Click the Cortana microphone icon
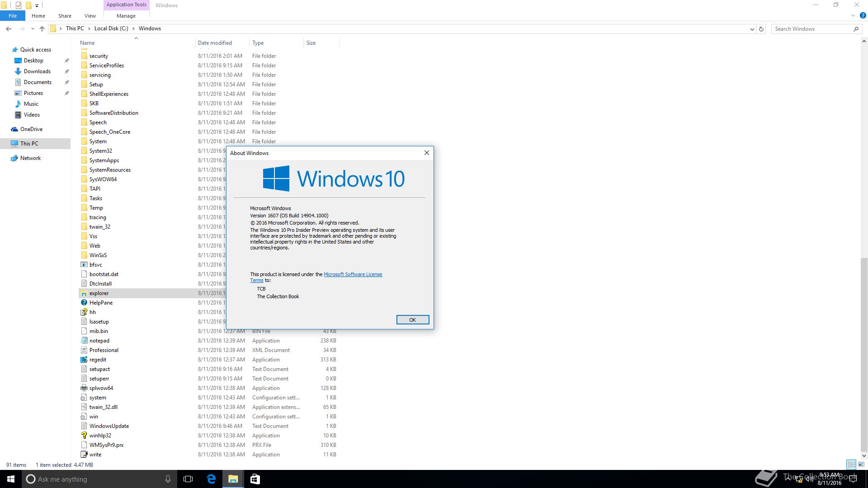868x488 pixels. [x=168, y=479]
